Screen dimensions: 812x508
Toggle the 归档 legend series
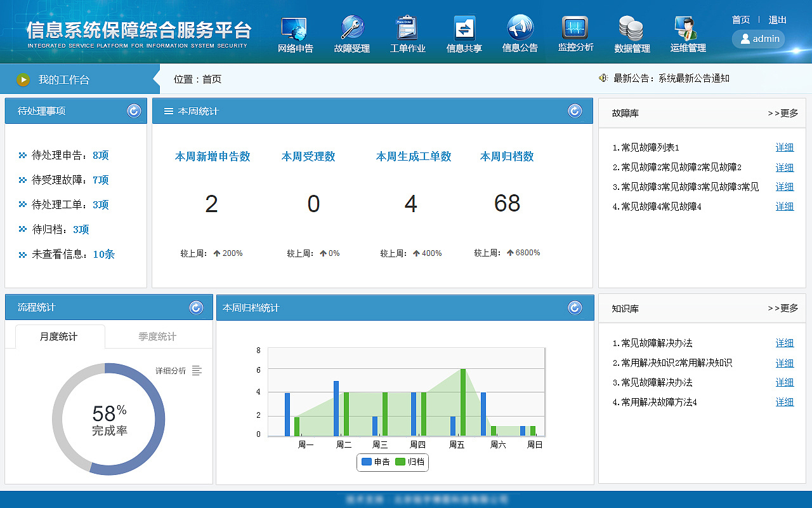[x=409, y=462]
